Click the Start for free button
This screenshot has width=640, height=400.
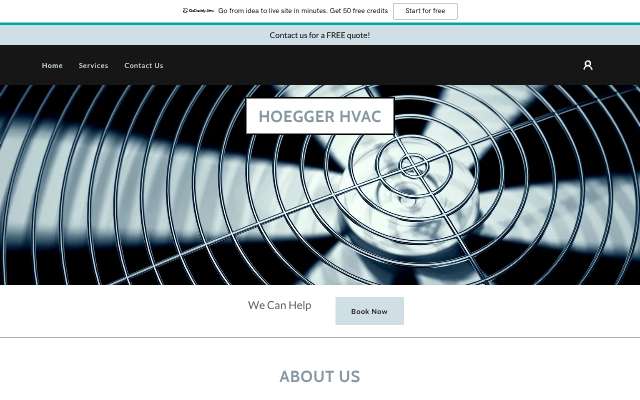tap(425, 11)
